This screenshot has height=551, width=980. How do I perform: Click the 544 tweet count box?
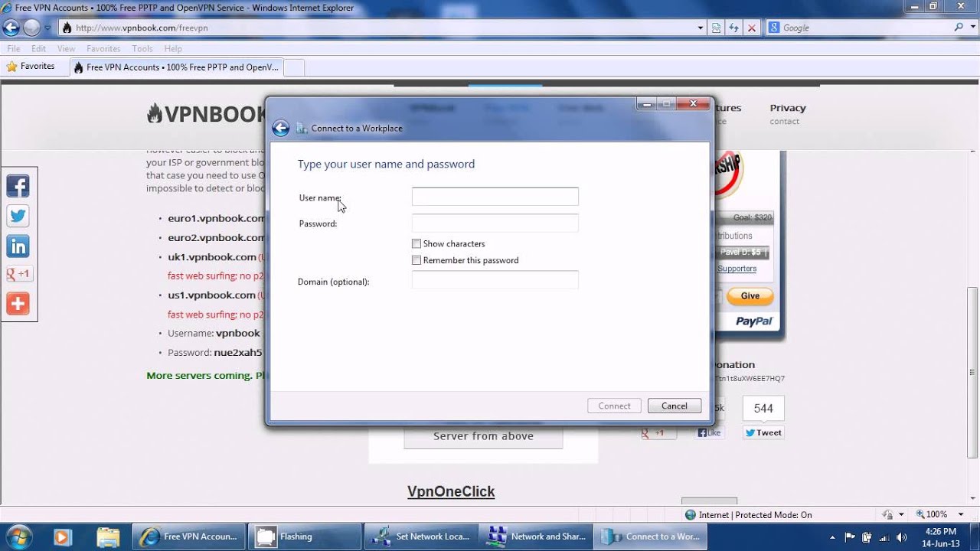[x=763, y=409]
